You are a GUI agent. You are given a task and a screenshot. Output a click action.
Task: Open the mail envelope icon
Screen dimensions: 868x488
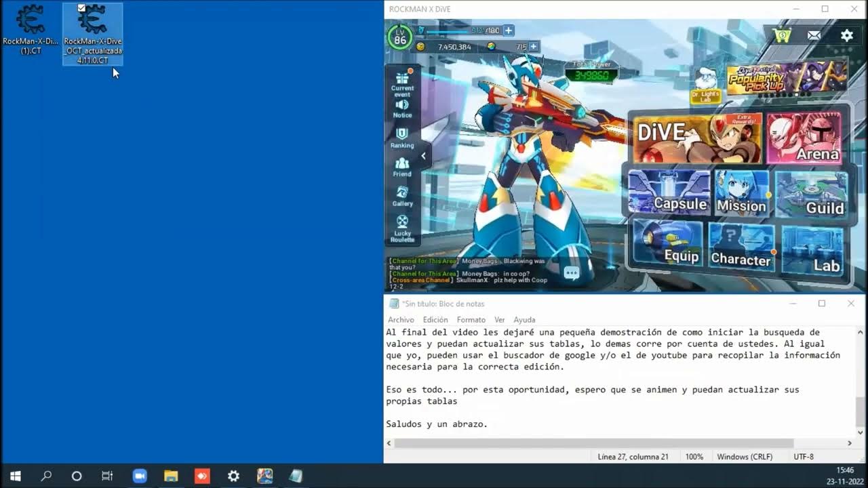pyautogui.click(x=814, y=35)
